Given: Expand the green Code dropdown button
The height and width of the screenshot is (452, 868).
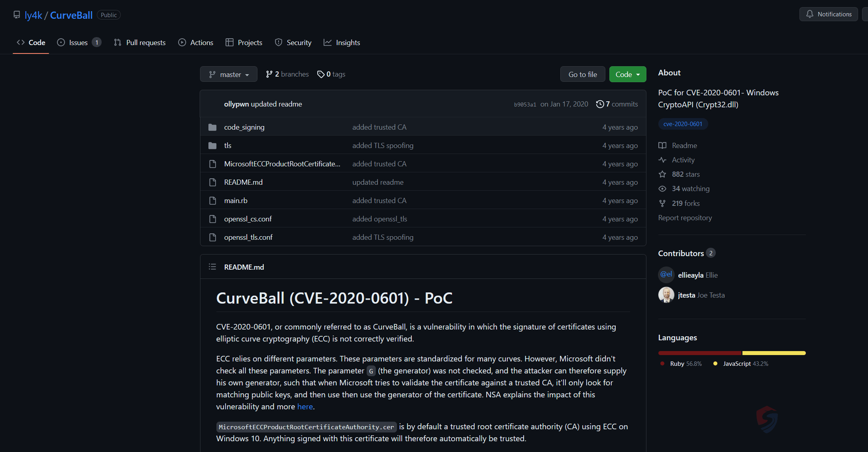Looking at the screenshot, I should (x=627, y=75).
